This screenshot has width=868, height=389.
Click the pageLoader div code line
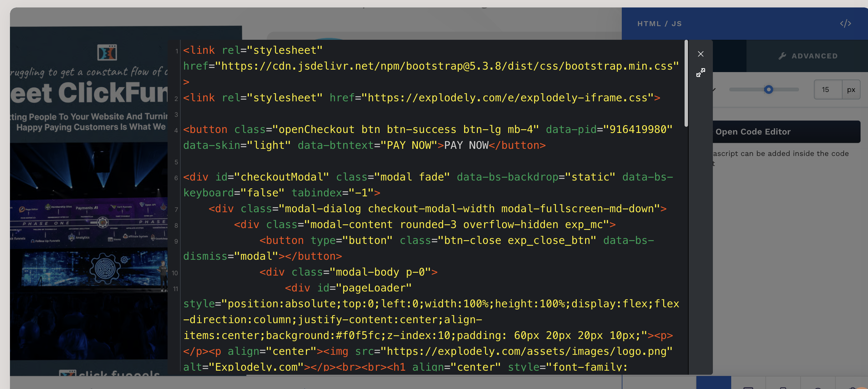tap(348, 288)
